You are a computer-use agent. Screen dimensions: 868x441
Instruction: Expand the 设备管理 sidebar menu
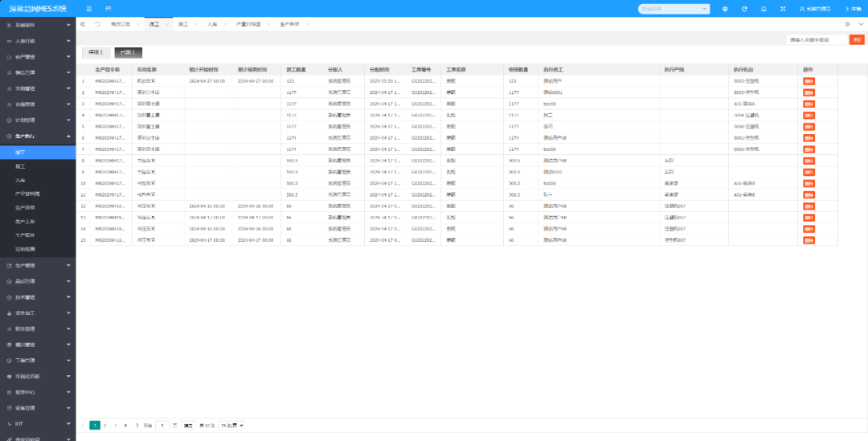38,408
